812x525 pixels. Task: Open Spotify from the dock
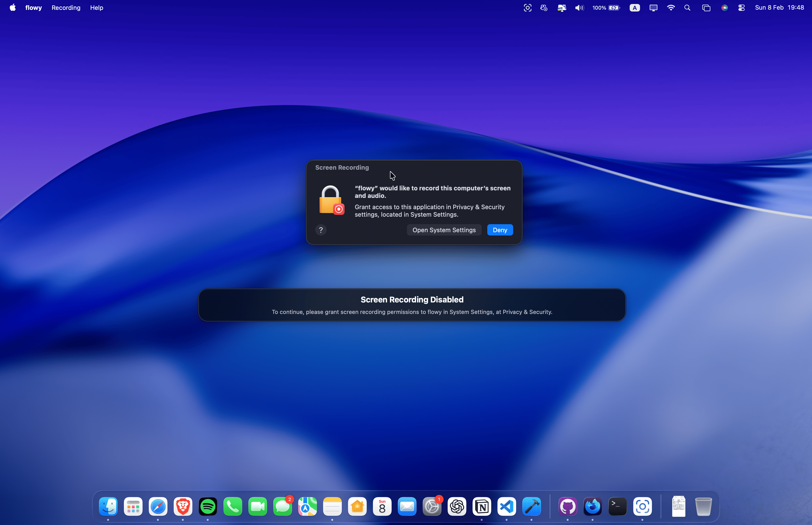208,507
